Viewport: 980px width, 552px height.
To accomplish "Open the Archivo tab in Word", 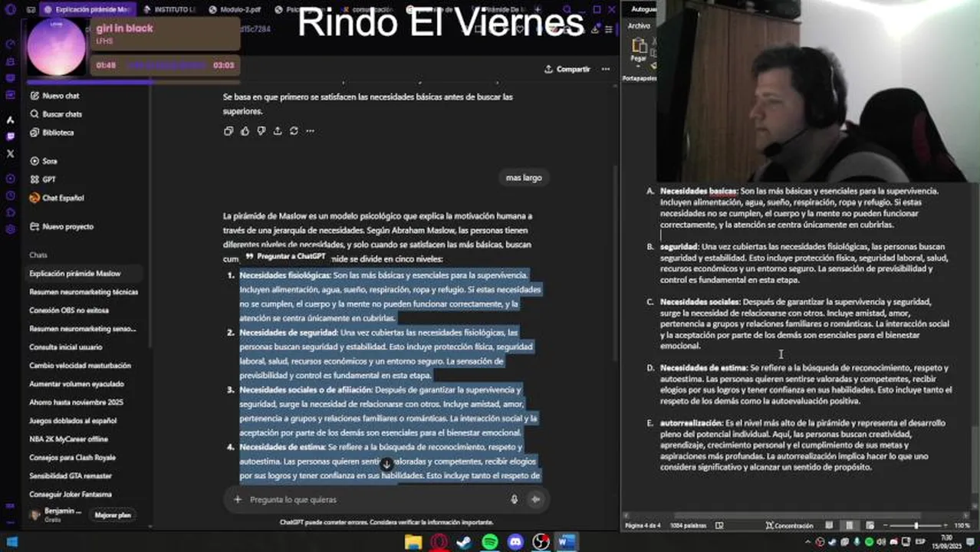I will 638,25.
